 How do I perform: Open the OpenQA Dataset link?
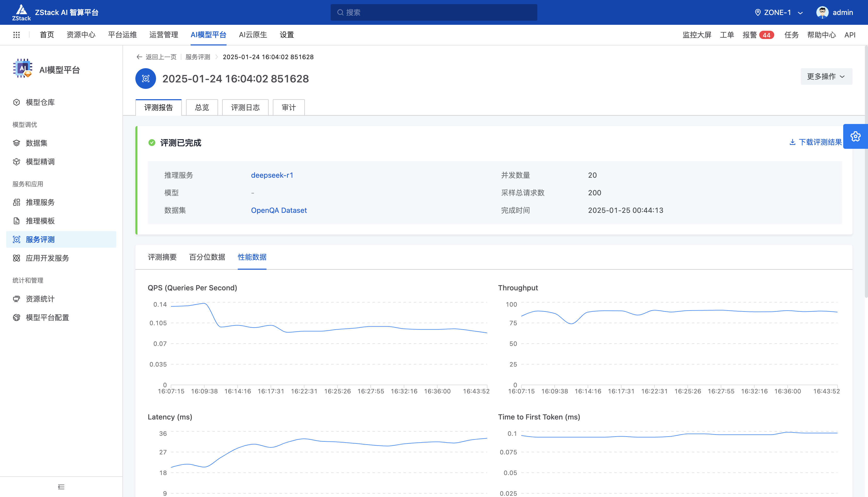278,210
